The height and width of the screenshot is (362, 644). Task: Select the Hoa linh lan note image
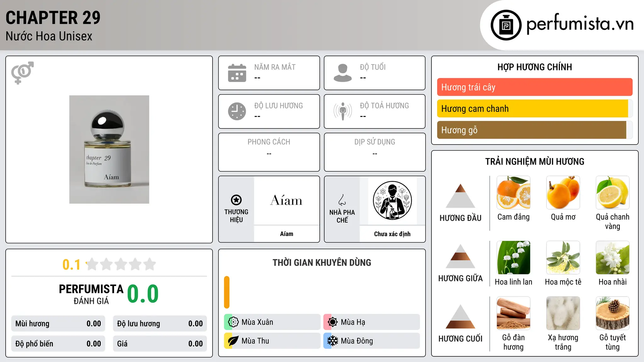coord(514,258)
